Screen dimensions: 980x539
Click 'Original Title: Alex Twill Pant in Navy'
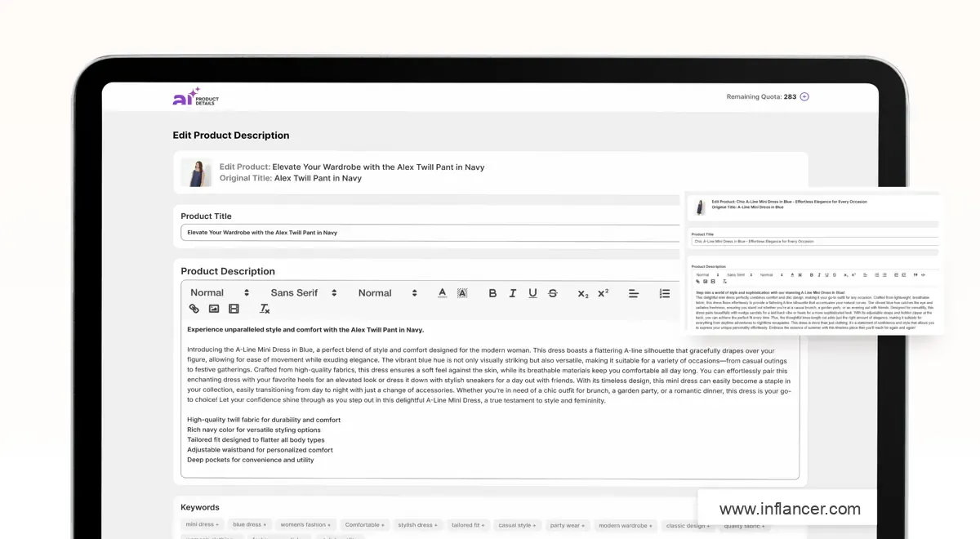(x=291, y=178)
